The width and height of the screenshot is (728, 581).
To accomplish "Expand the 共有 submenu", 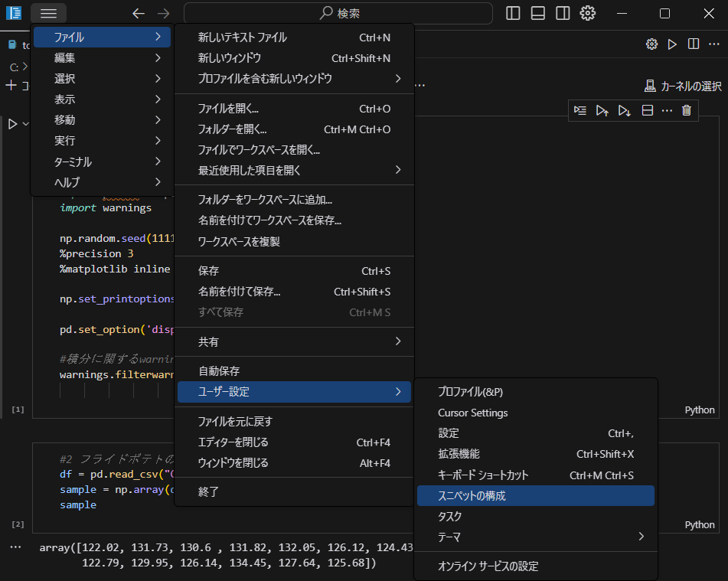I will (294, 341).
